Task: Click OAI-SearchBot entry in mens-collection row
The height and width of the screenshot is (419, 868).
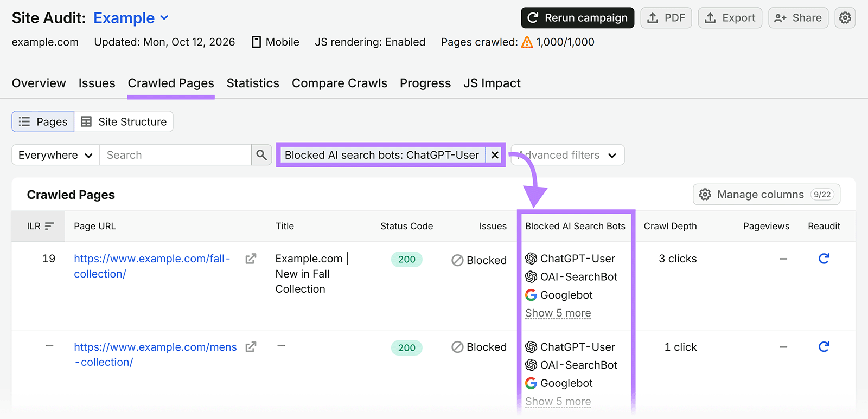Action: (571, 365)
